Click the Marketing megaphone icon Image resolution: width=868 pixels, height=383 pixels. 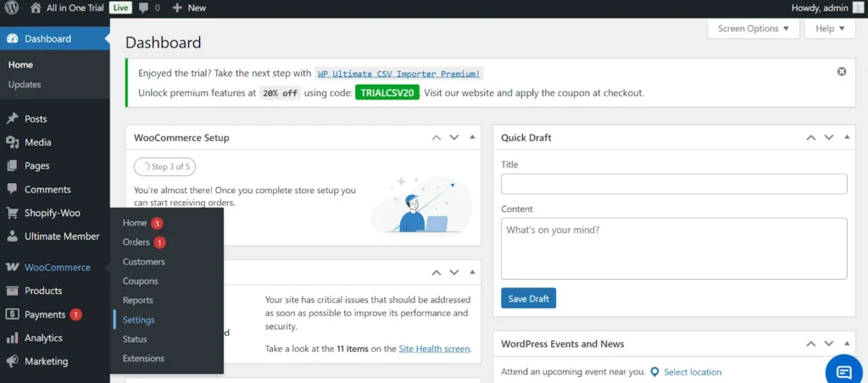pyautogui.click(x=12, y=361)
